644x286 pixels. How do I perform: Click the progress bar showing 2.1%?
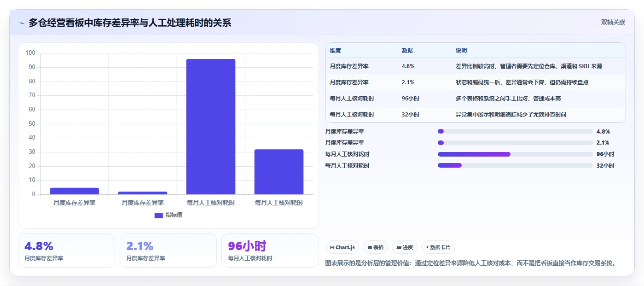point(515,143)
